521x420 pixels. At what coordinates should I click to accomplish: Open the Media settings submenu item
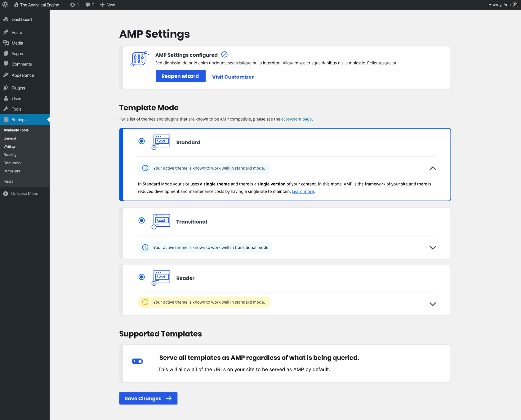[x=8, y=181]
